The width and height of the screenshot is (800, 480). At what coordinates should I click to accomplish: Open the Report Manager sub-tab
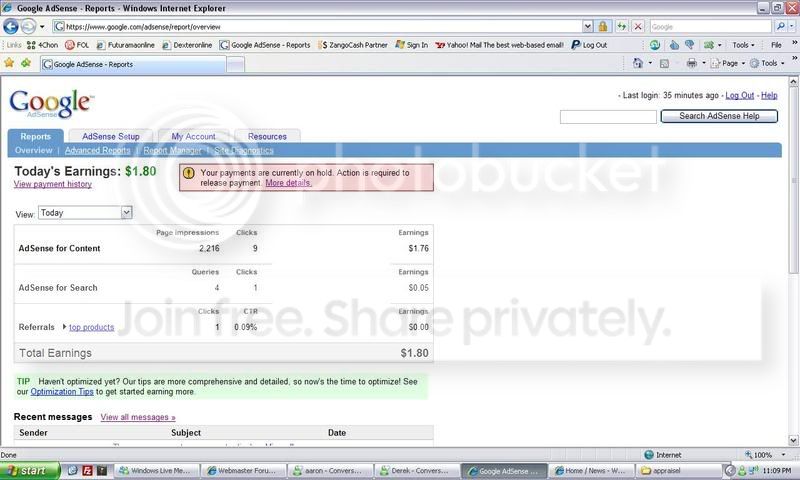pos(172,150)
